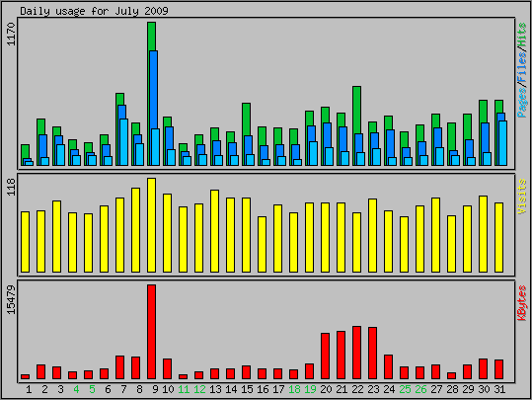Click the green Hits bar for day 22
This screenshot has height=400, width=532.
[x=357, y=110]
